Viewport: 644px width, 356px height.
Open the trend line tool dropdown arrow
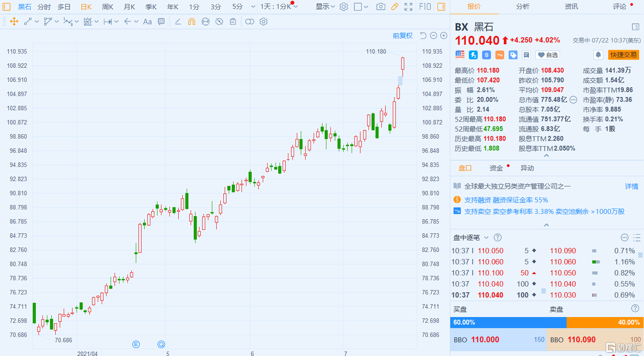click(37, 21)
